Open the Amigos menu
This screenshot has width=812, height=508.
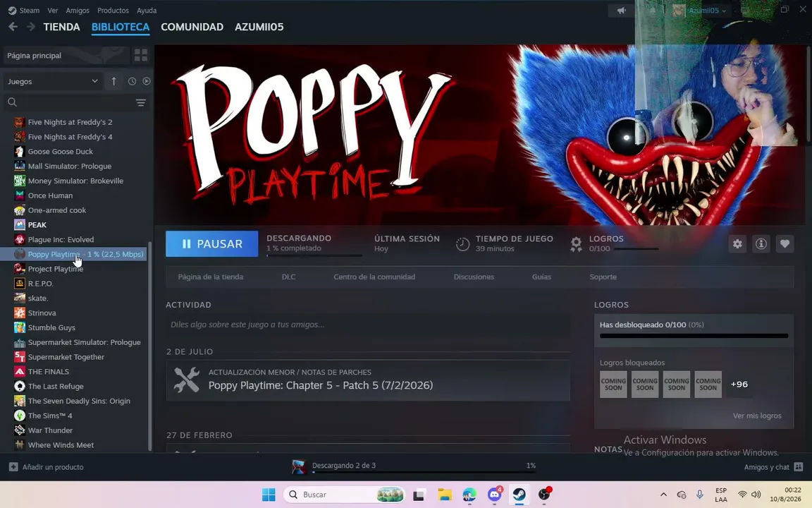coord(78,11)
